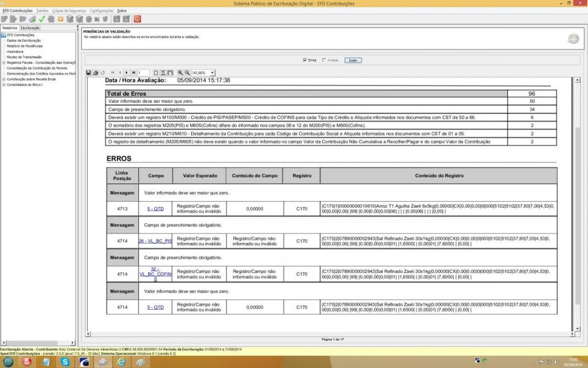Expand Registros Fiscais tree node
The width and height of the screenshot is (588, 368).
pyautogui.click(x=4, y=63)
